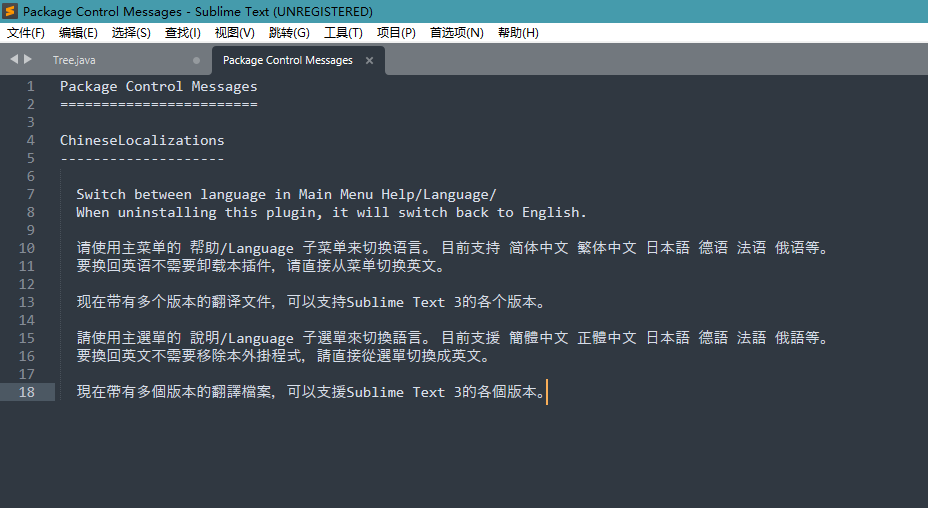Switch to the Tree.java tab
The width and height of the screenshot is (928, 508).
[74, 60]
